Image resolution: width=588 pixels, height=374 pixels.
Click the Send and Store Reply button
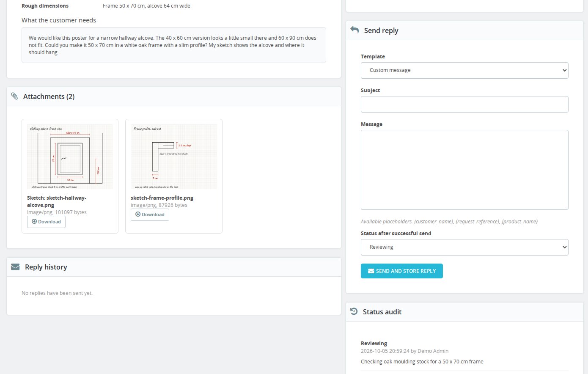click(x=402, y=271)
